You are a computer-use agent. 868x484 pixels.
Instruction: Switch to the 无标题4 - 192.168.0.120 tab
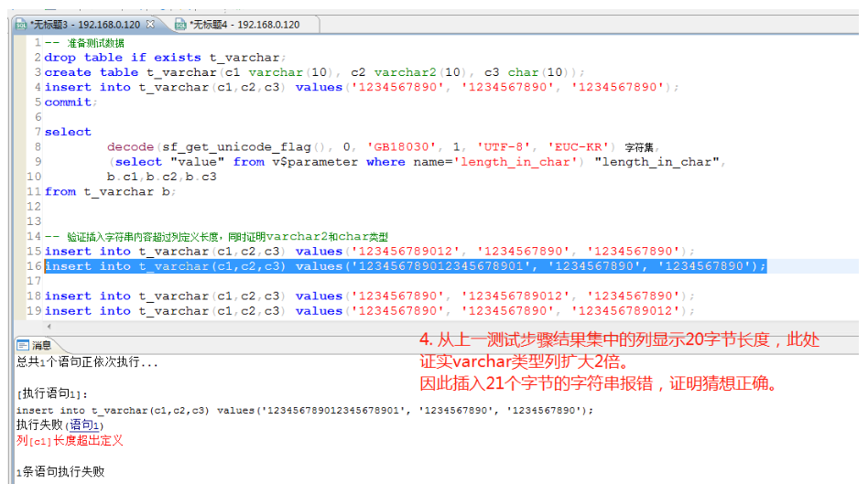click(x=244, y=25)
